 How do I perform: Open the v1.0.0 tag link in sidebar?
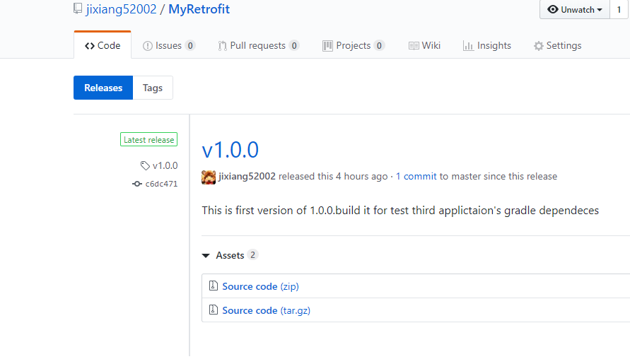[x=165, y=165]
